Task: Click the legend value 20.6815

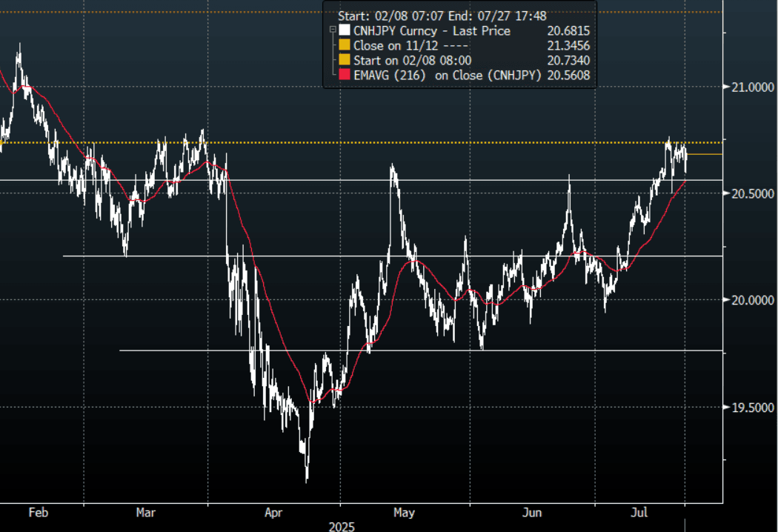Action: click(x=568, y=31)
